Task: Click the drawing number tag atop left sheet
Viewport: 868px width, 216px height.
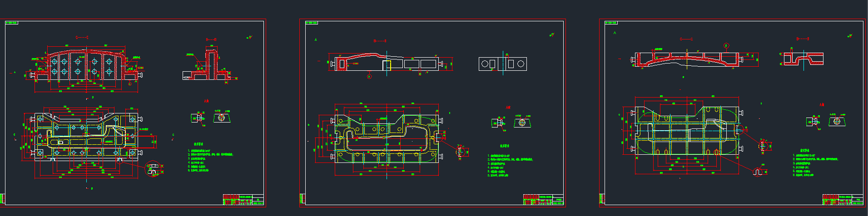Action: click(12, 23)
